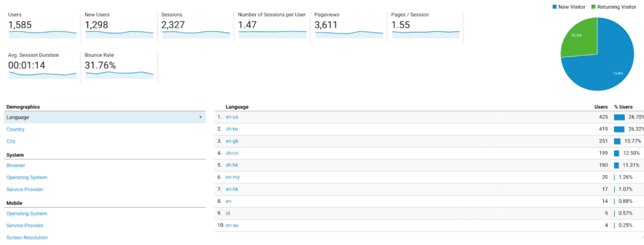
Task: Click the 1.26% value for en-my
Action: (x=626, y=177)
